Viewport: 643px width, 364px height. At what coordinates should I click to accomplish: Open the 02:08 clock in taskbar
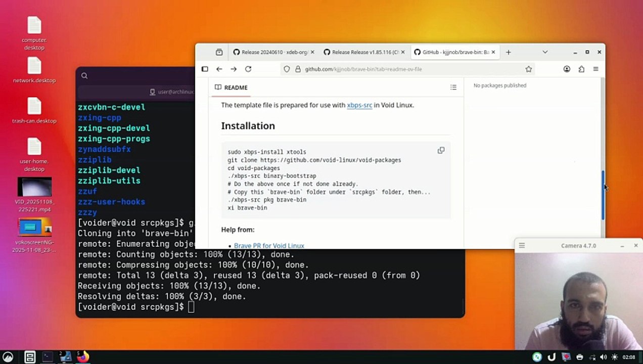coord(629,357)
